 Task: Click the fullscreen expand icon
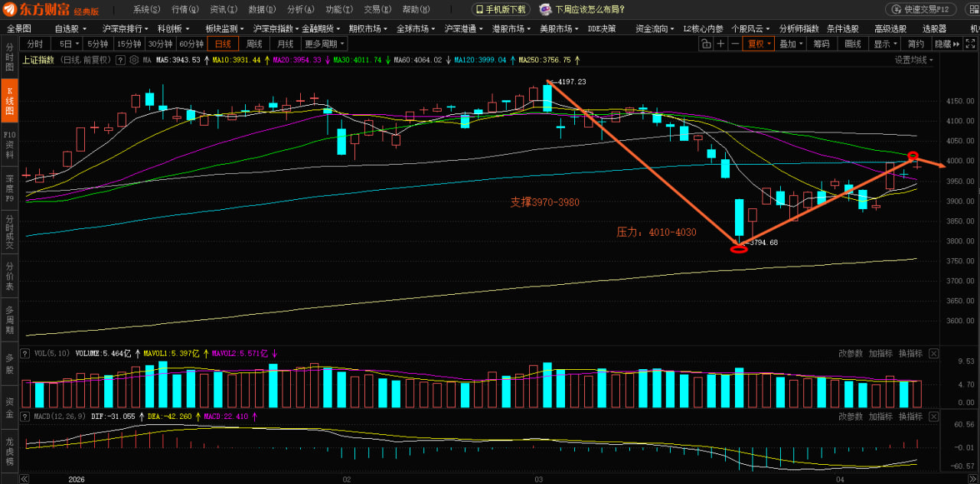tap(971, 44)
